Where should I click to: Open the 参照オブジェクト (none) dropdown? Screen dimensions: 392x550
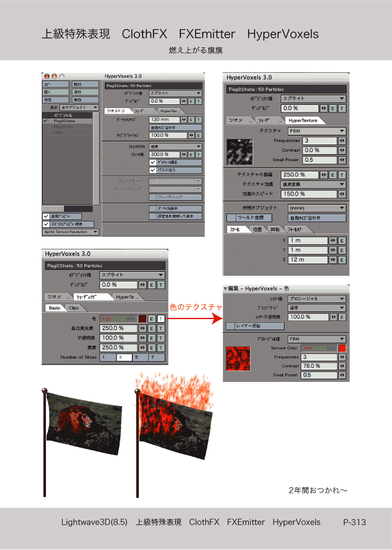point(317,208)
